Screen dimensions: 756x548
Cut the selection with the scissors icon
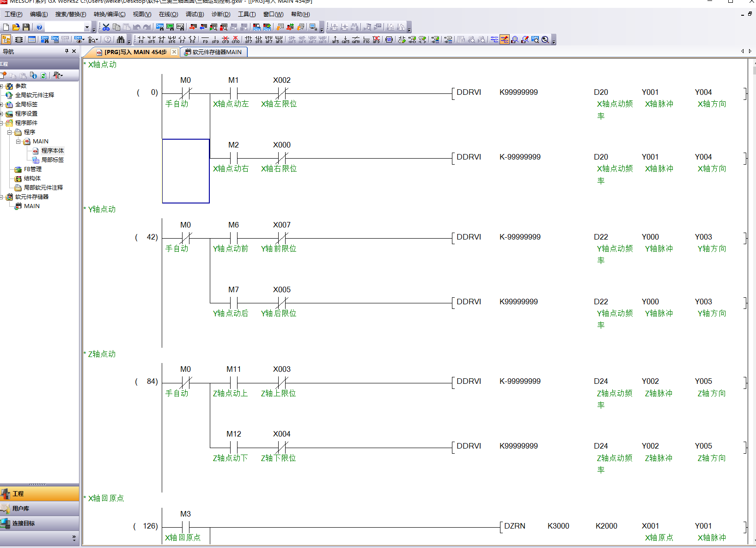click(x=106, y=27)
